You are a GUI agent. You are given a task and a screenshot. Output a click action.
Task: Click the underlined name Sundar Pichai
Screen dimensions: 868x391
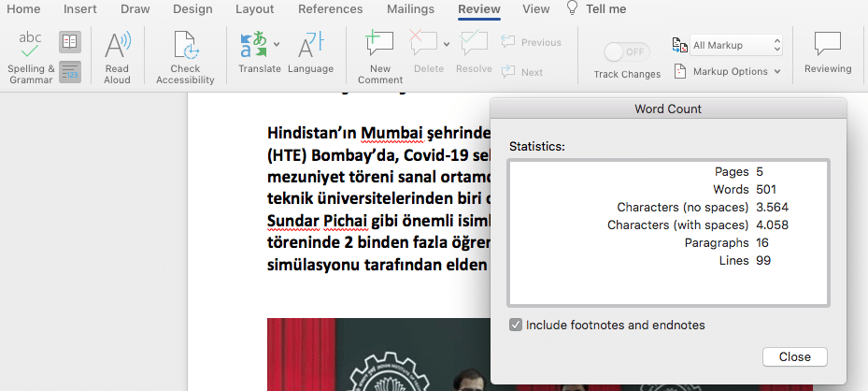318,222
